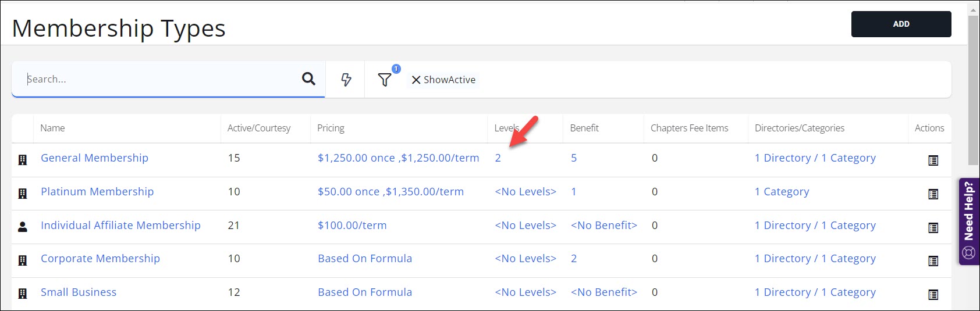Click the search magnifying glass icon

(308, 79)
